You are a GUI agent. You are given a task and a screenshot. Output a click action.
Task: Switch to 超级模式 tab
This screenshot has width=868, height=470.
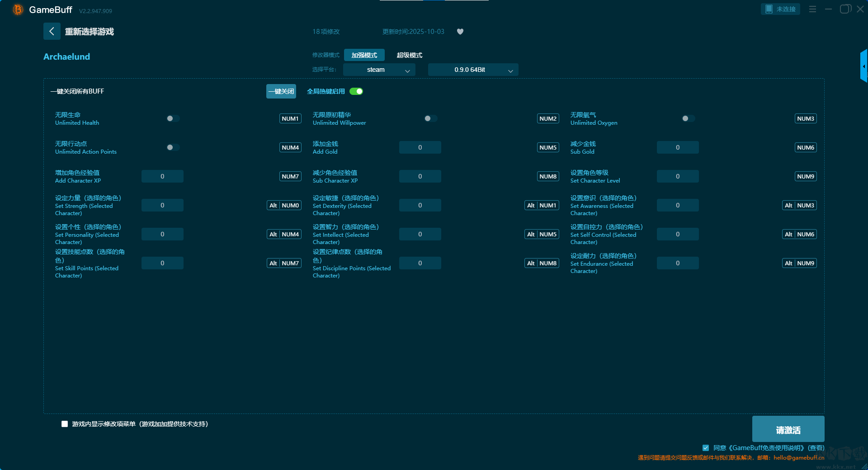(409, 55)
